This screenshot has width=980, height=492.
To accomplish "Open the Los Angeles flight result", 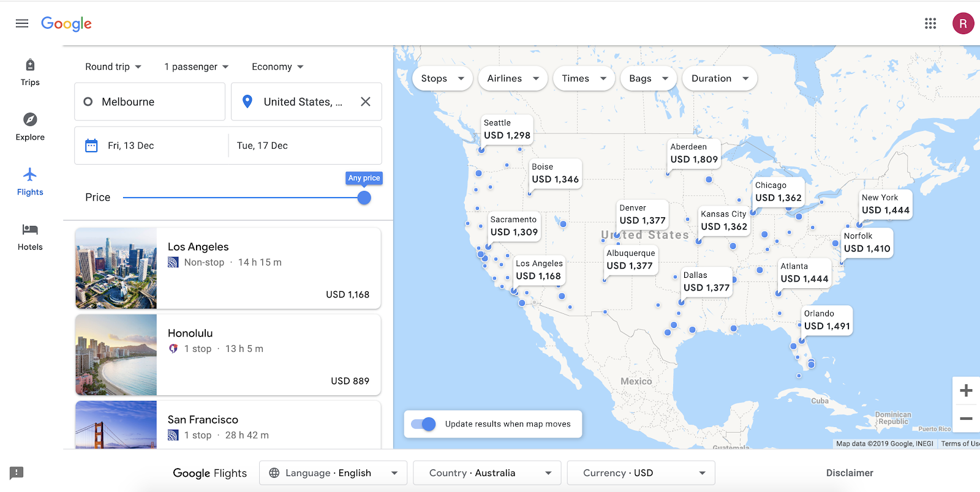I will pyautogui.click(x=228, y=268).
